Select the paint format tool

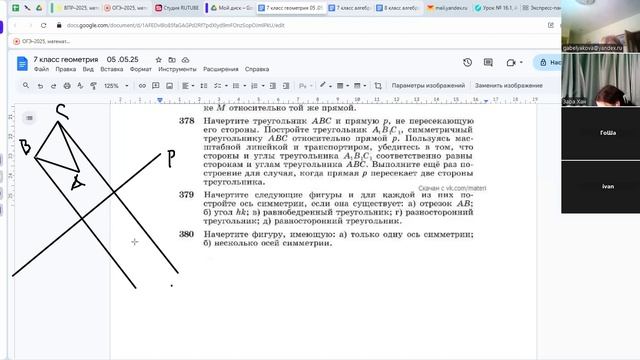[x=93, y=86]
